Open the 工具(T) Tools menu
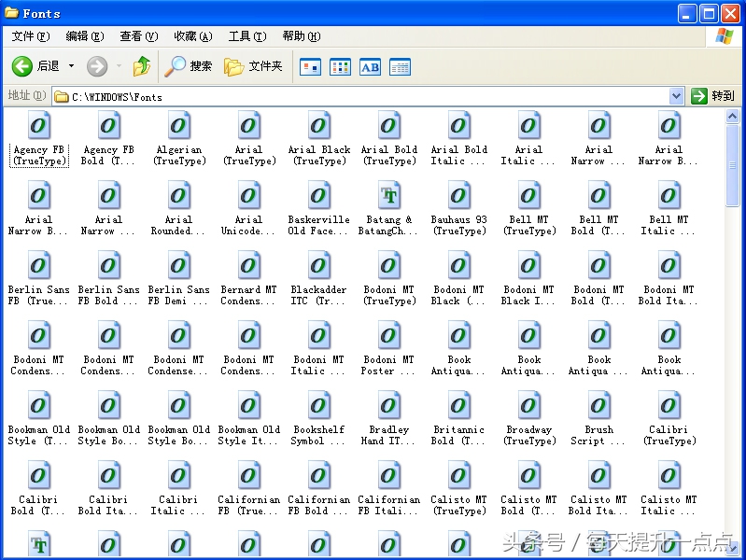 [x=246, y=36]
